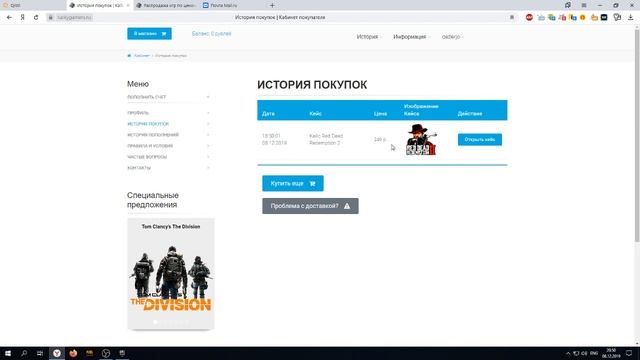This screenshot has height=360, width=640.
Task: Open the orange circle extension icon
Action: click(583, 18)
